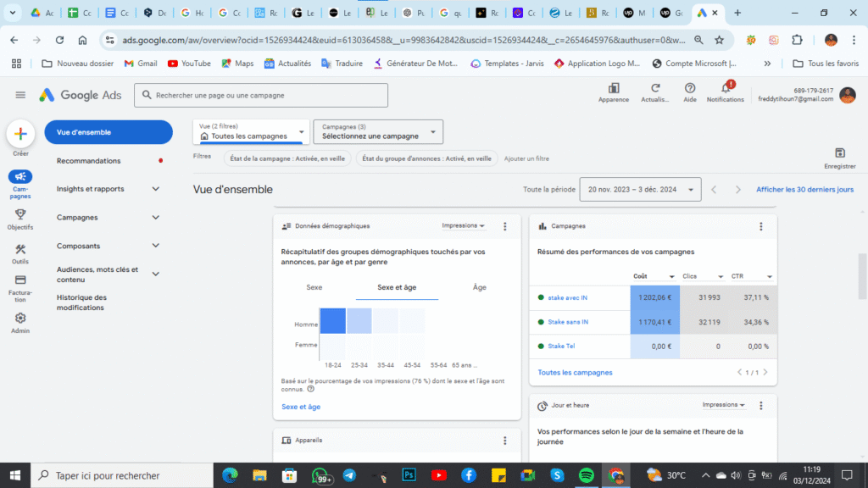868x488 pixels.
Task: Open the Notifications bell
Action: pyautogui.click(x=725, y=89)
